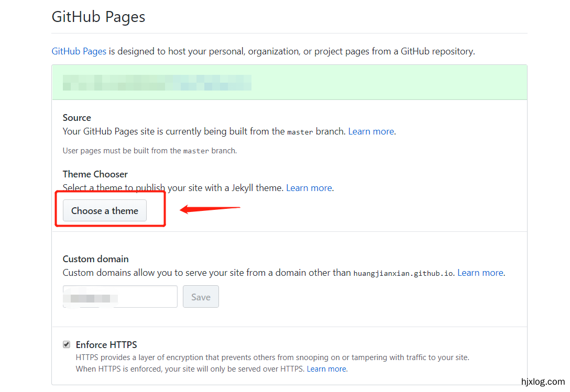Toggle the Enforce HTTPS checkbox
This screenshot has width=570, height=392.
[x=67, y=344]
